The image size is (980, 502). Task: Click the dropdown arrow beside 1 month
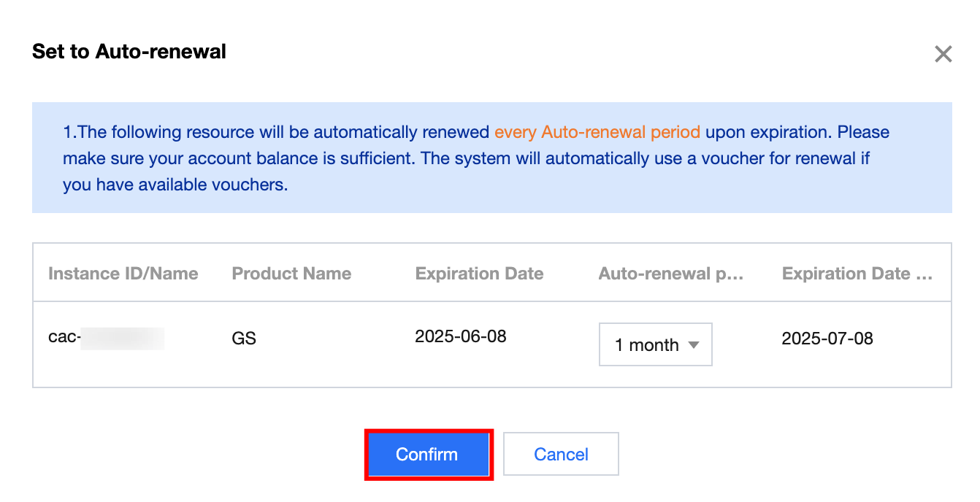(x=694, y=345)
